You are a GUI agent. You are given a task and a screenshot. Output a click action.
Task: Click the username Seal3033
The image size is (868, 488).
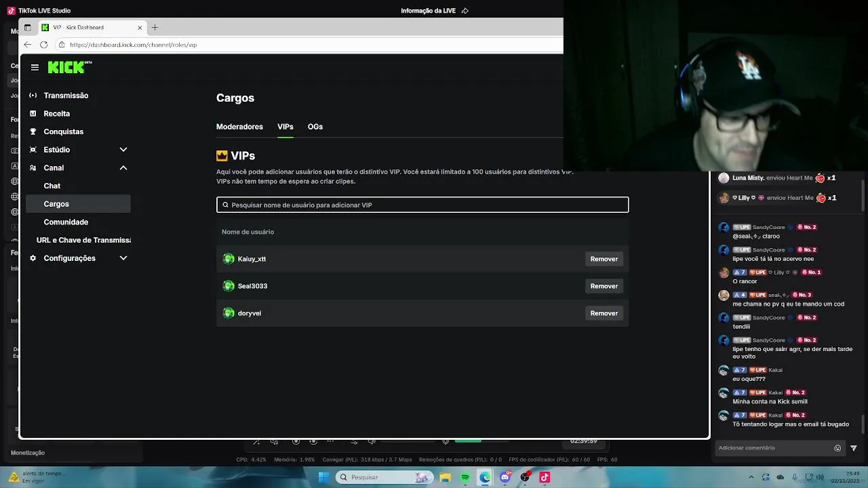(252, 286)
